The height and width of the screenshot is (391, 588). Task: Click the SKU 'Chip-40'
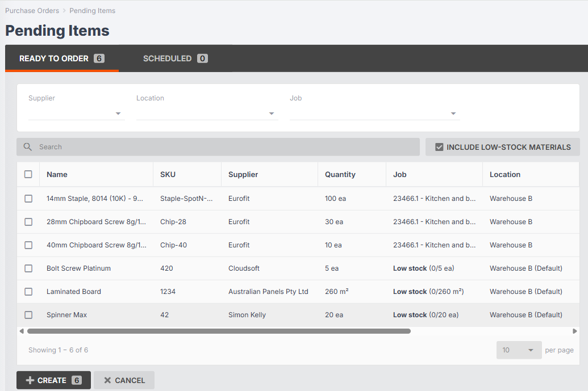point(174,245)
